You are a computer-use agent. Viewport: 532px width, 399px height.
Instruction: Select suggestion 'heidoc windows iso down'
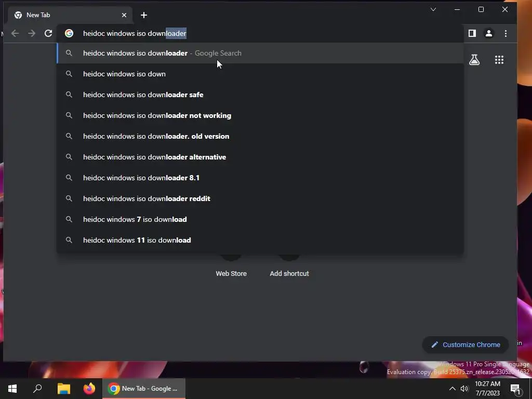coord(260,74)
